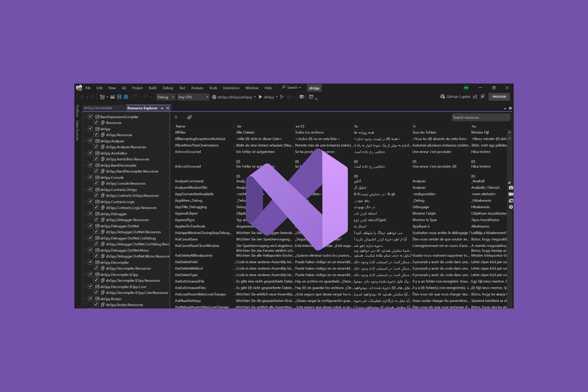
Task: Click the startup project gear icon
Action: 214,97
